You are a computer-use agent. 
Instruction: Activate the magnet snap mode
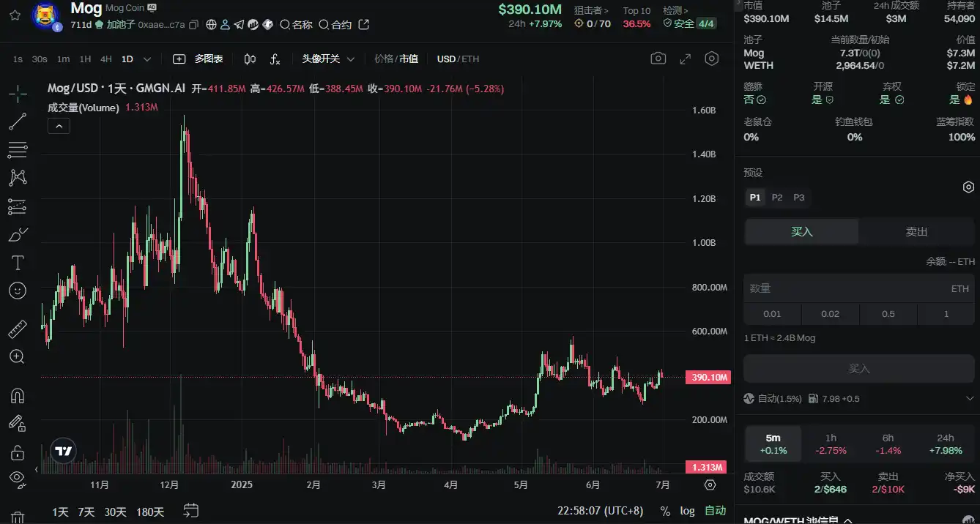(18, 396)
